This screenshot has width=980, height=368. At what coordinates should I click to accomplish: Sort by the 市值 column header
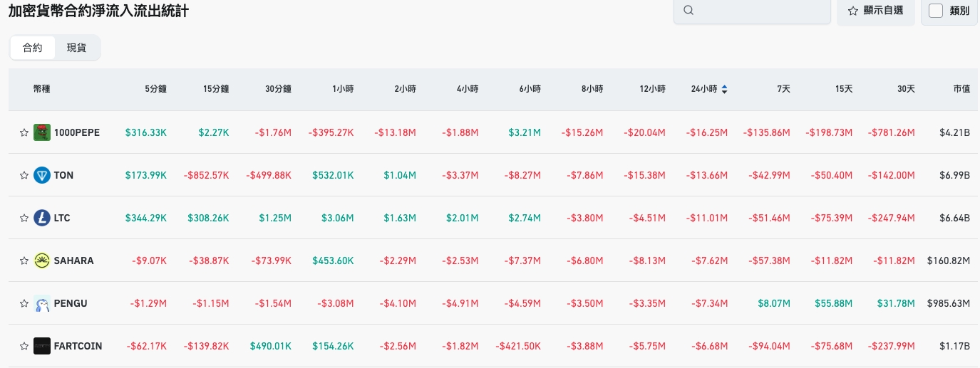coord(961,89)
